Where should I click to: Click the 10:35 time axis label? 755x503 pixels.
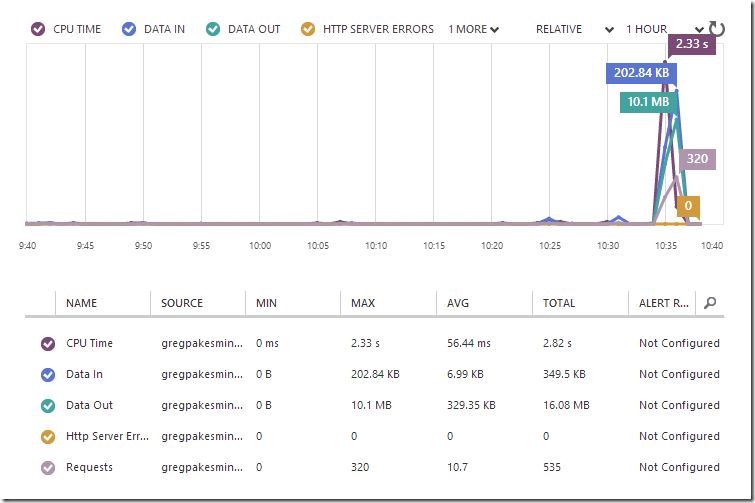point(666,246)
